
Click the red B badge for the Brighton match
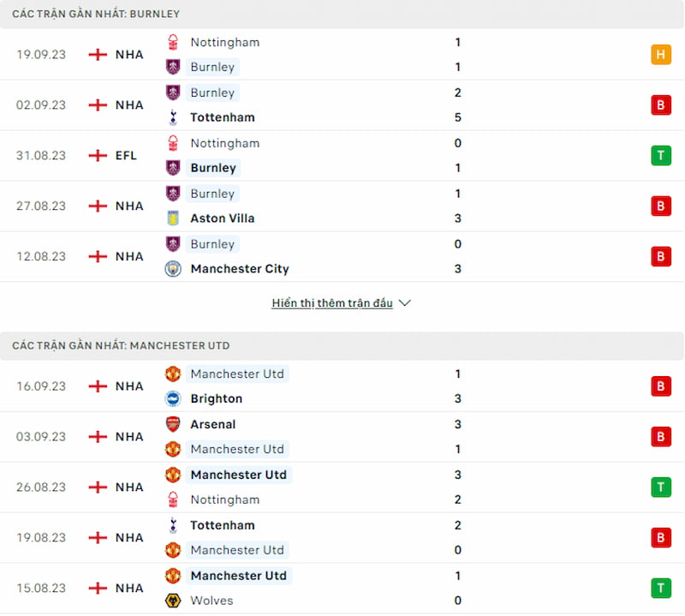tap(660, 386)
